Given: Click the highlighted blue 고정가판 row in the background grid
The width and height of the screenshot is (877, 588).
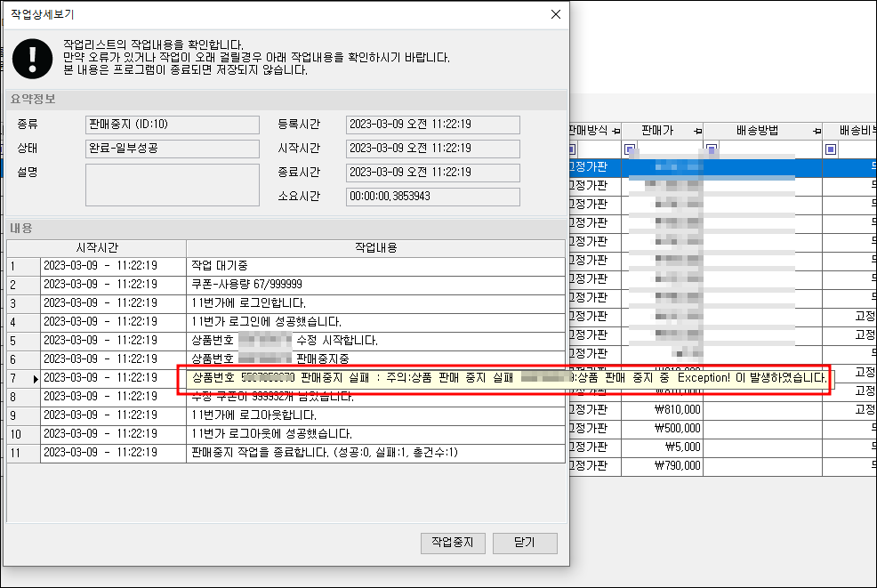Looking at the screenshot, I should click(722, 166).
